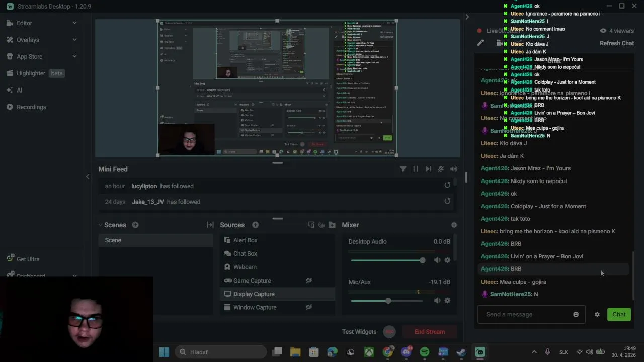644x362 pixels.
Task: Open Discord from taskbar
Action: [406, 352]
